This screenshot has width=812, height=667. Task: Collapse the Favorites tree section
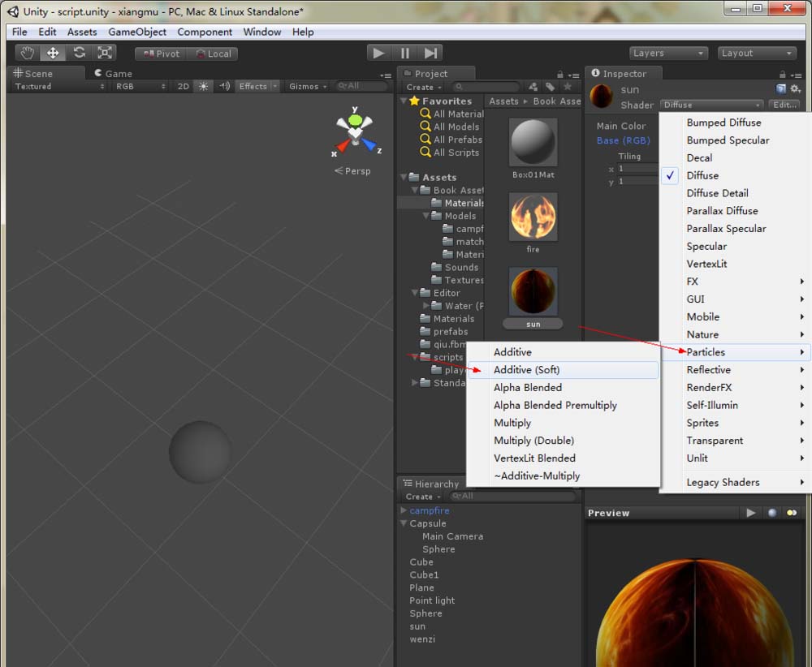[x=404, y=101]
